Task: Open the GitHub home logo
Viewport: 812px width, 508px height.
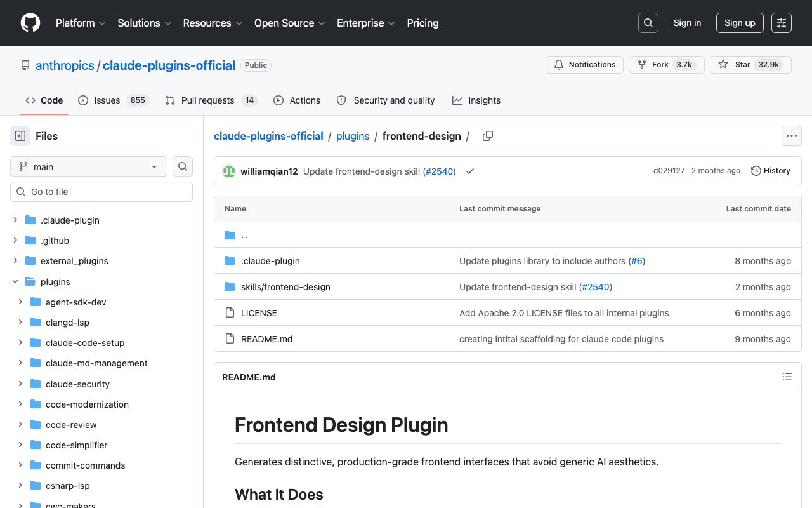Action: (x=30, y=23)
